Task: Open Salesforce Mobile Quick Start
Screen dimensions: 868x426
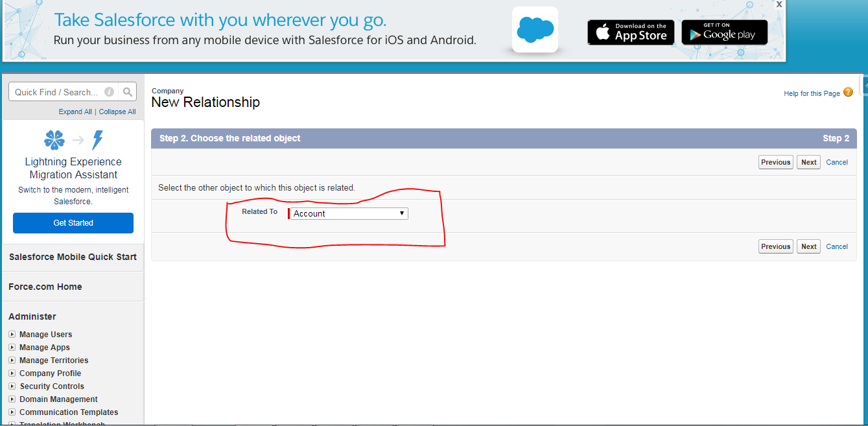Action: (x=73, y=257)
